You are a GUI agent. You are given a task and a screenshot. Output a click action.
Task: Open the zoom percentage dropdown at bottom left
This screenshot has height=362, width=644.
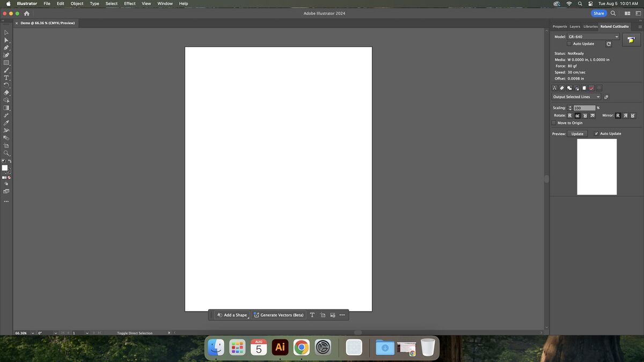pyautogui.click(x=32, y=333)
